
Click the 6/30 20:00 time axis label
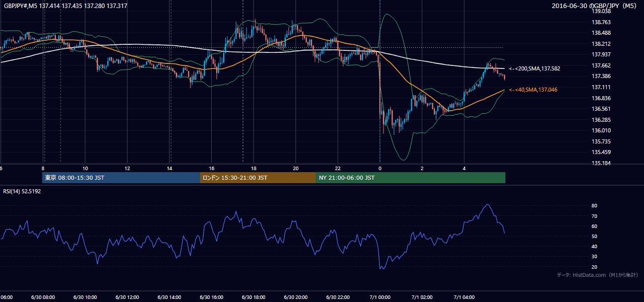[x=295, y=297]
